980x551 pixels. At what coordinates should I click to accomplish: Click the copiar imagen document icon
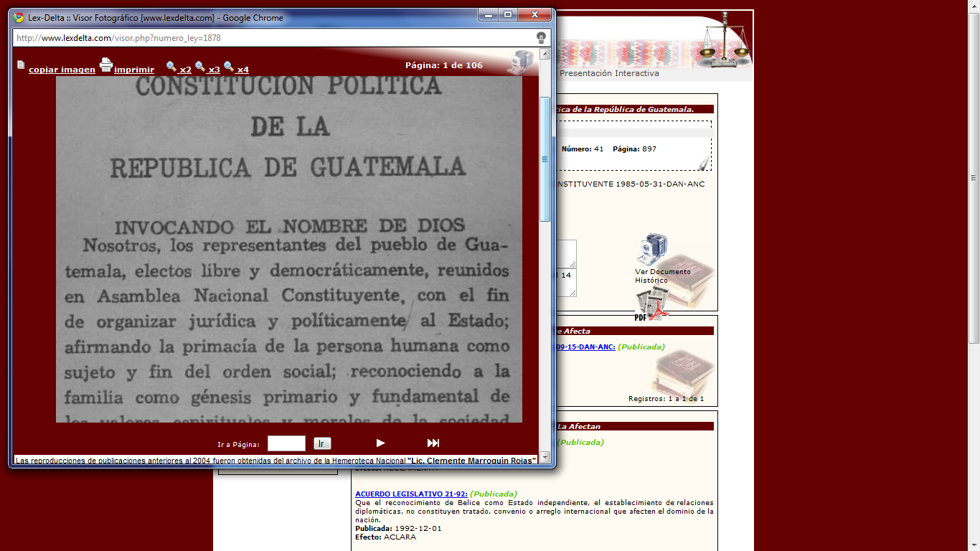(21, 65)
